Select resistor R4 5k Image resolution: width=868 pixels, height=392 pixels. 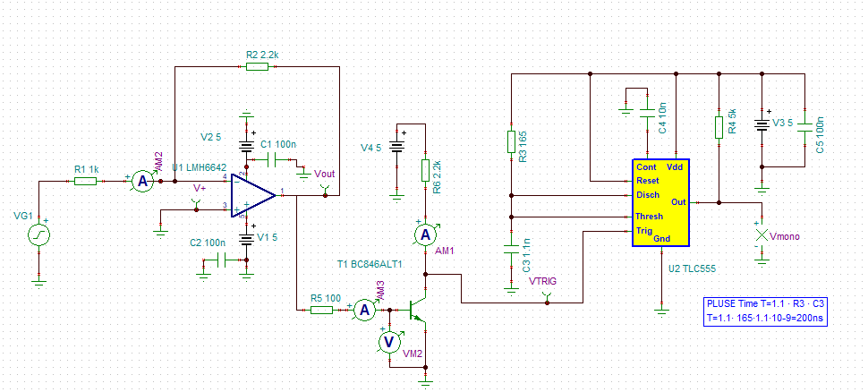click(x=719, y=127)
